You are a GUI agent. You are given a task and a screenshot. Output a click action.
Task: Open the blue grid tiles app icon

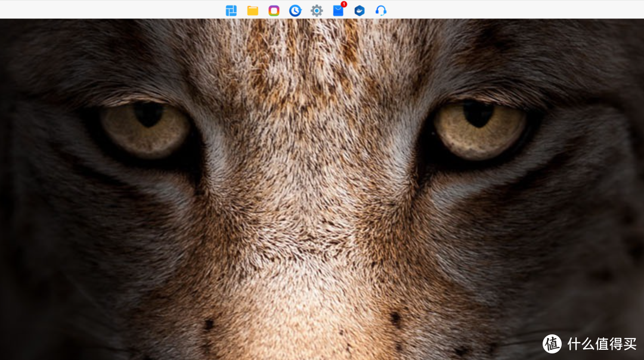point(231,10)
